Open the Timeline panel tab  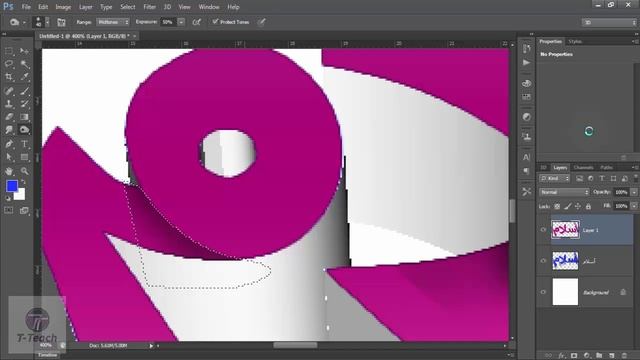point(47,355)
